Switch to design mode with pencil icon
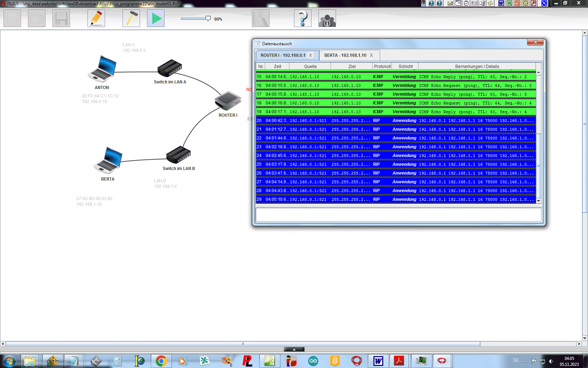 (96, 18)
